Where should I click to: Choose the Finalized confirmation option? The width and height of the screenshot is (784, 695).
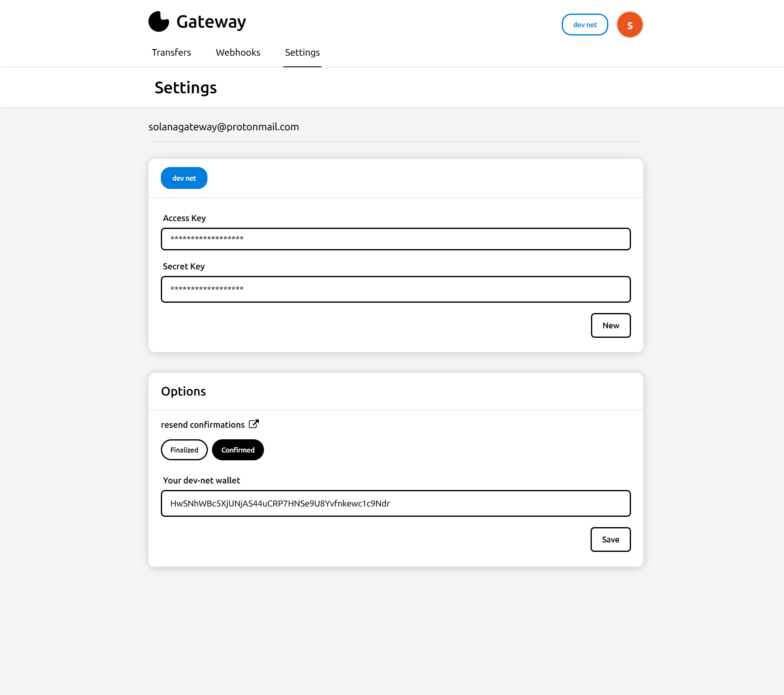[184, 450]
